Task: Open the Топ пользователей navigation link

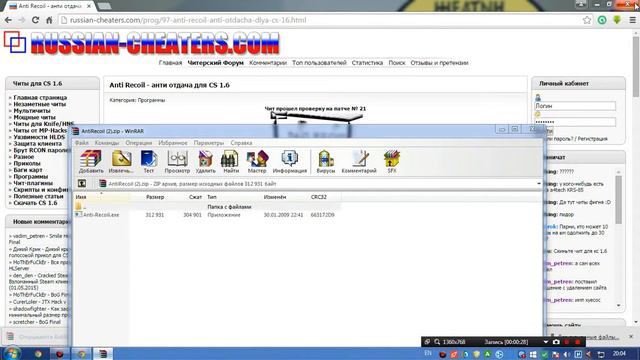Action: 319,63
